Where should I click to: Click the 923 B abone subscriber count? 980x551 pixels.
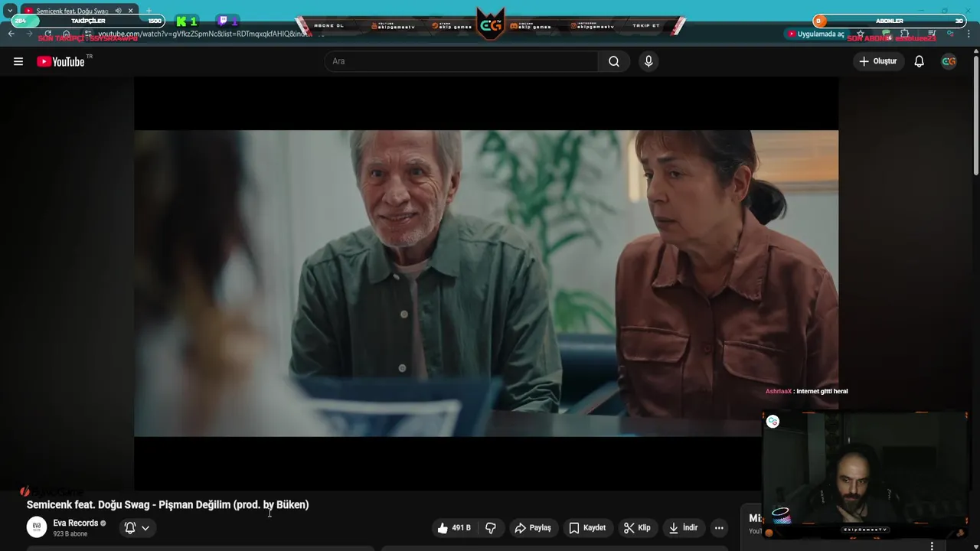[70, 534]
